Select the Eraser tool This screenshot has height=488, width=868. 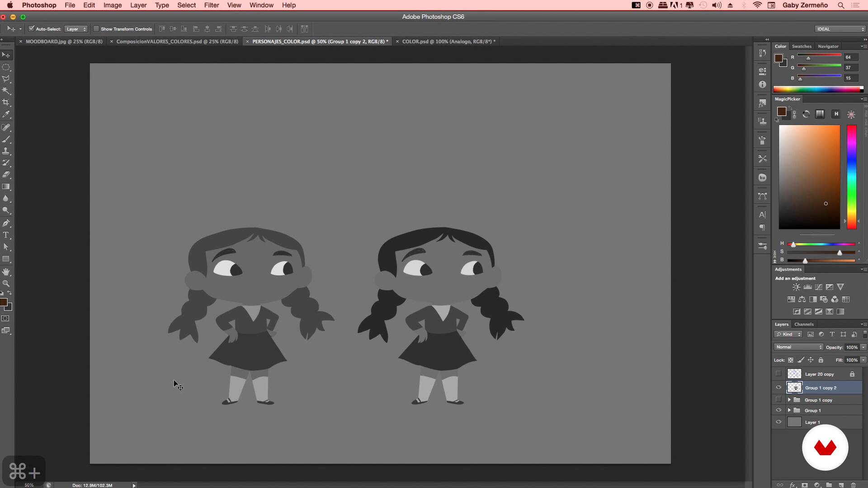[6, 174]
